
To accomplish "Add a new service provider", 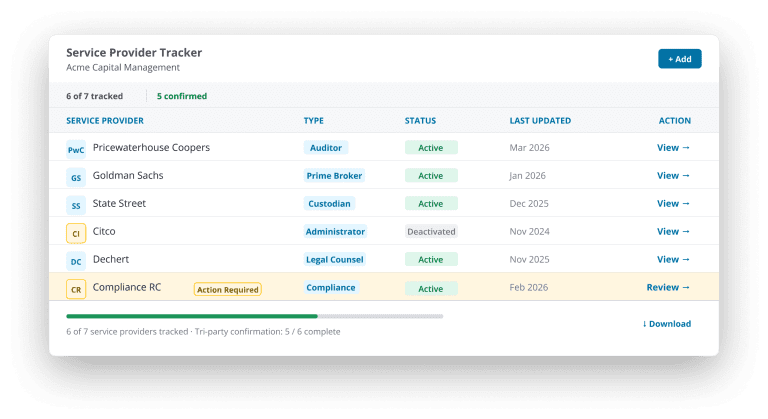I will [x=679, y=59].
